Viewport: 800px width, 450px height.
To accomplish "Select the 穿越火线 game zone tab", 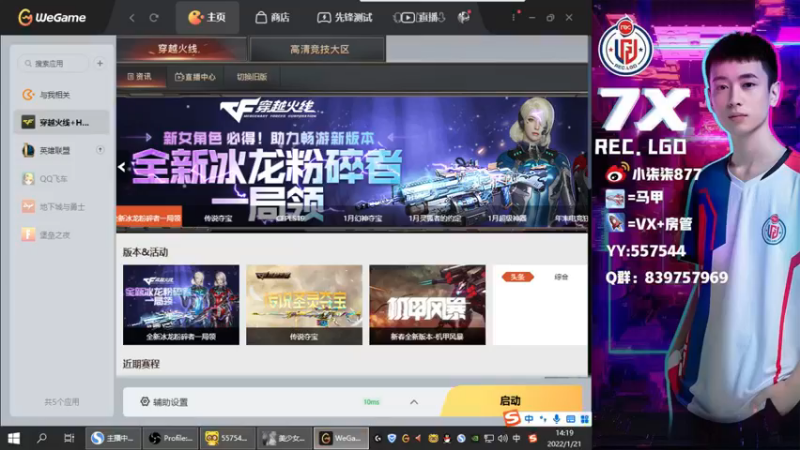I will point(181,49).
